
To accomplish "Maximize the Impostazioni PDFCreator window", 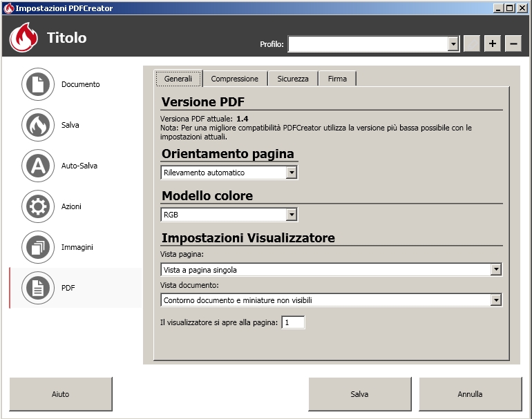I will pos(509,8).
